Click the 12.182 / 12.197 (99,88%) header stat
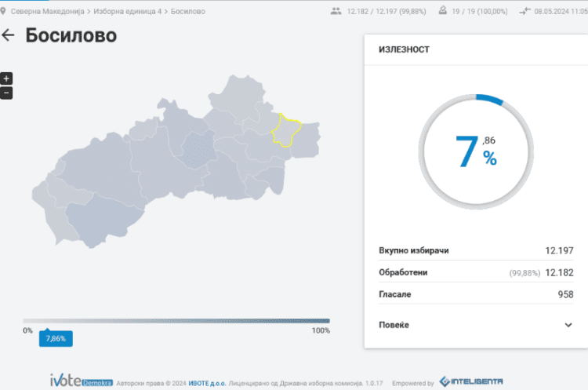Screen dimensions: 588x390 (387, 11)
